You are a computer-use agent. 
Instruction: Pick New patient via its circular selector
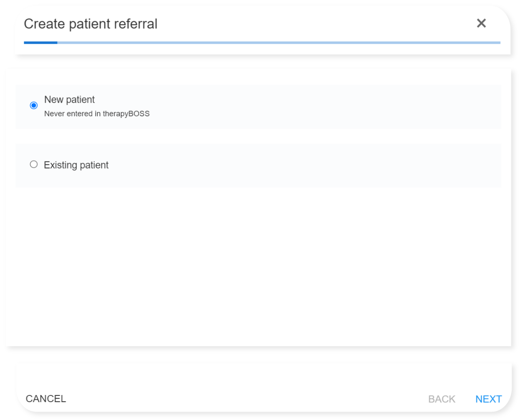pyautogui.click(x=34, y=106)
